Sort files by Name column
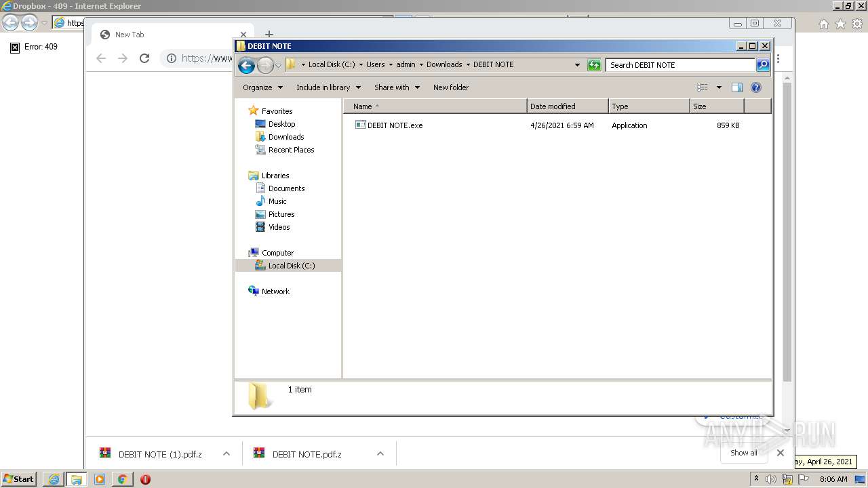This screenshot has width=868, height=488. 435,106
